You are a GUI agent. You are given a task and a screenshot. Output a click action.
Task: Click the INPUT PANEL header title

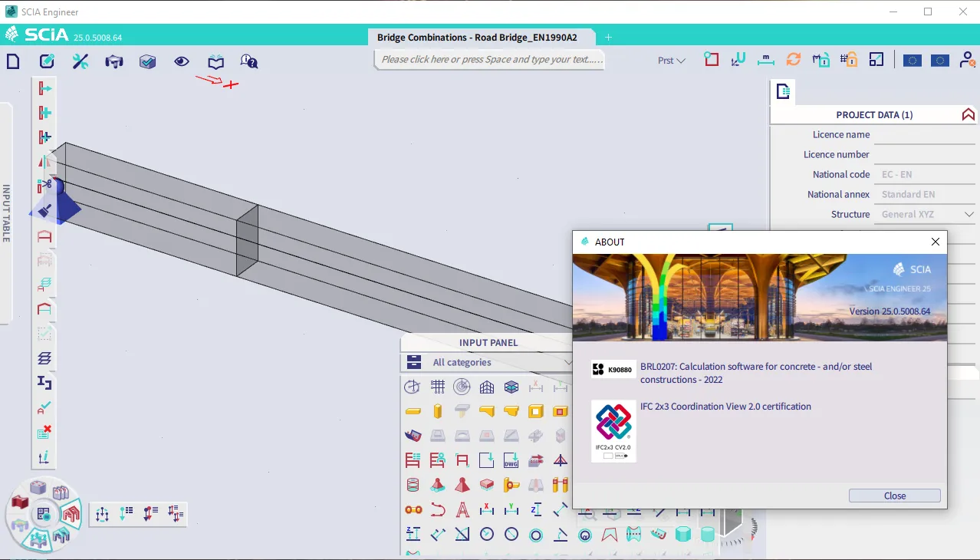pos(488,343)
